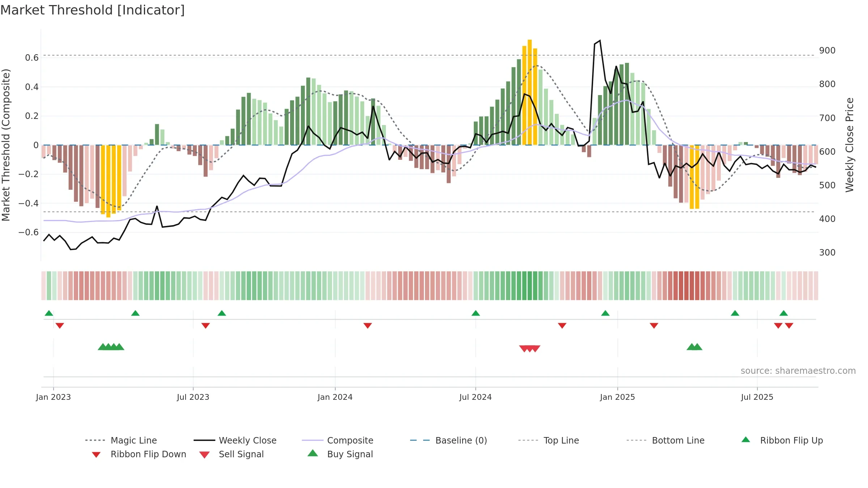Click the 500 tick on right axis

pos(827,185)
